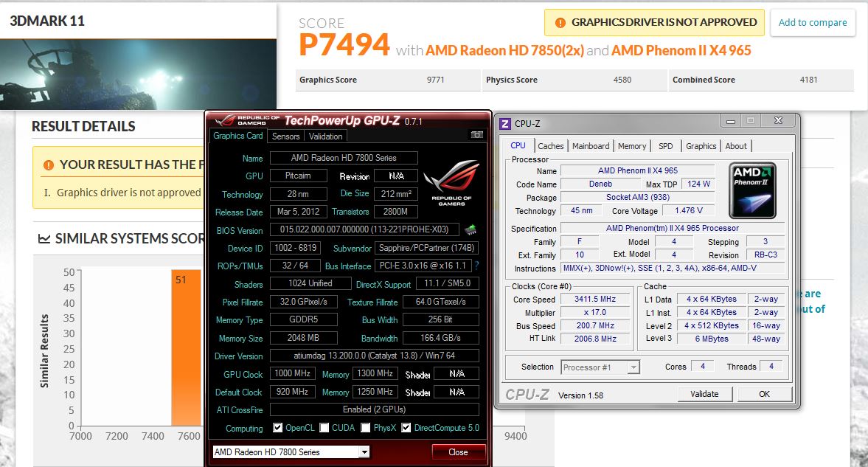
Task: Open the 'AMD Phenom II X4 965' score link
Action: 681,50
